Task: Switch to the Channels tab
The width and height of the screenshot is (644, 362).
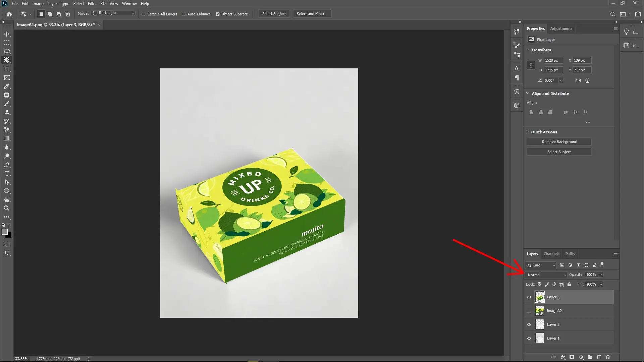Action: coord(551,254)
